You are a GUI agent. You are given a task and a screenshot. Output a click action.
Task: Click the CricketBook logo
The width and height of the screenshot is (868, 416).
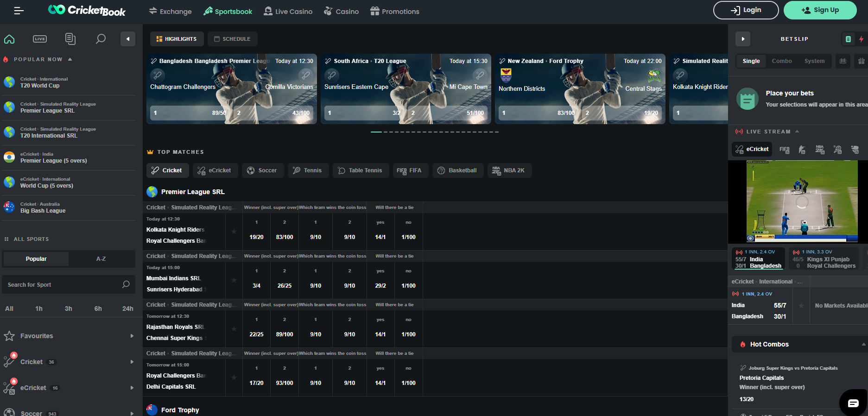pyautogui.click(x=87, y=10)
